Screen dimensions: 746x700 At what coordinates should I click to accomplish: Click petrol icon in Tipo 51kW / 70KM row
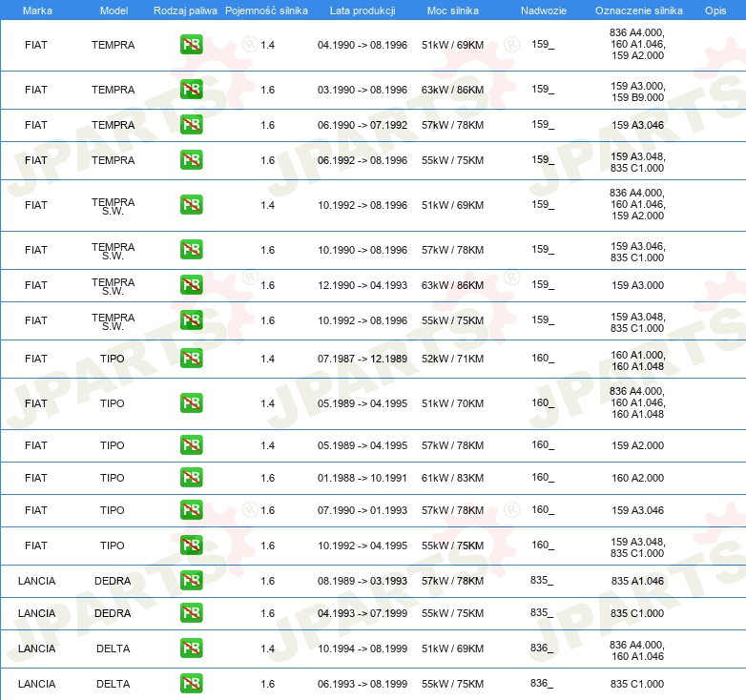[191, 403]
